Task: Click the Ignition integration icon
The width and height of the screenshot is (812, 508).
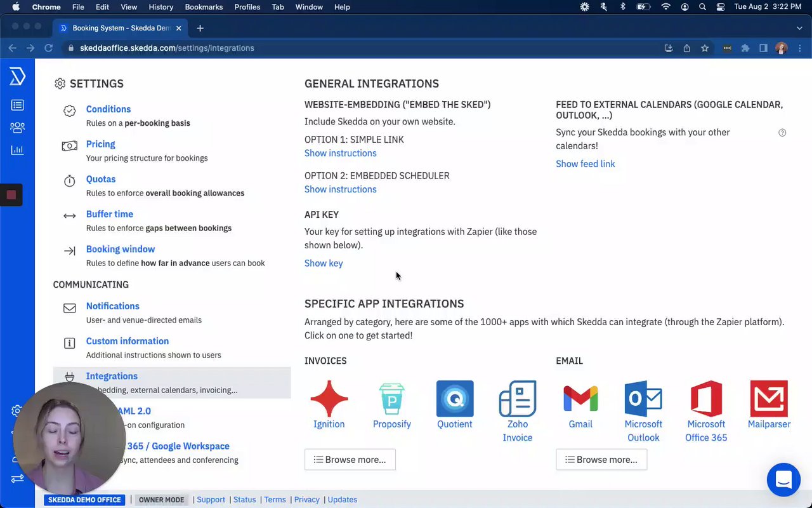Action: point(329,399)
